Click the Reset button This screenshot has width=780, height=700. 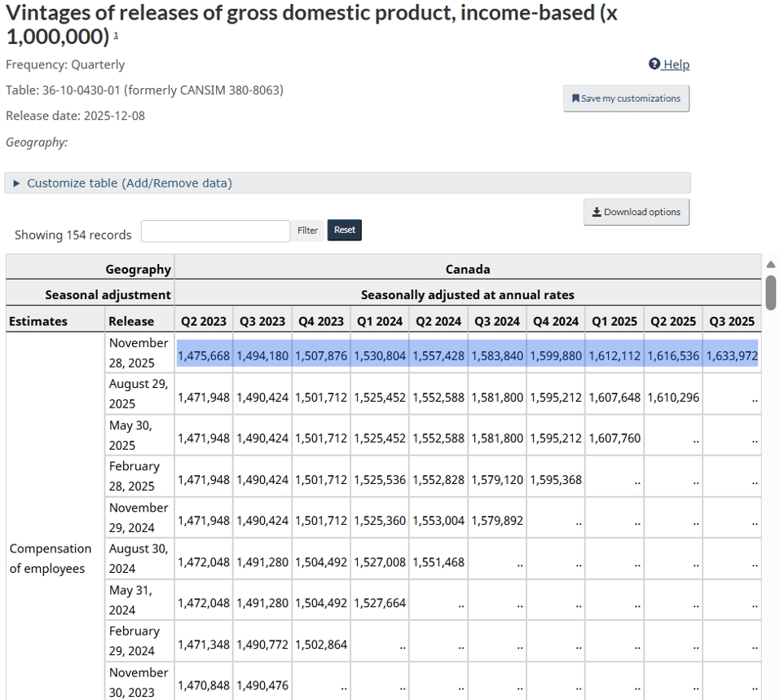coord(344,230)
